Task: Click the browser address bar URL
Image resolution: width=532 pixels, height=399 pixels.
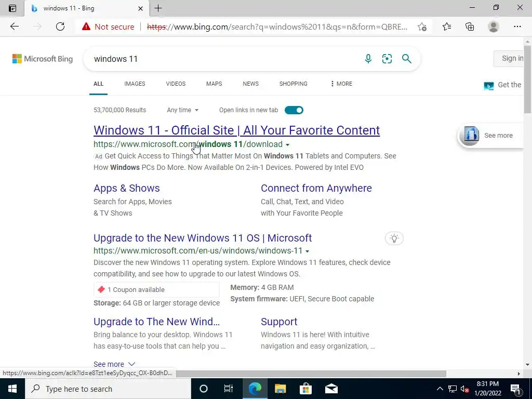Action: coord(277,26)
